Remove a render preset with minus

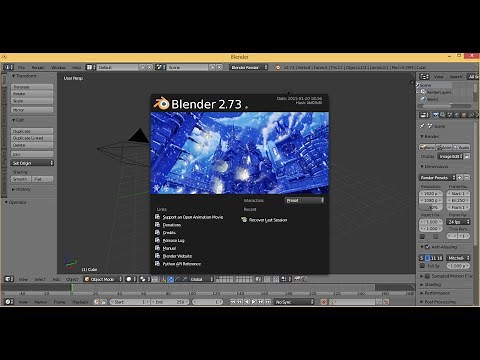point(467,177)
